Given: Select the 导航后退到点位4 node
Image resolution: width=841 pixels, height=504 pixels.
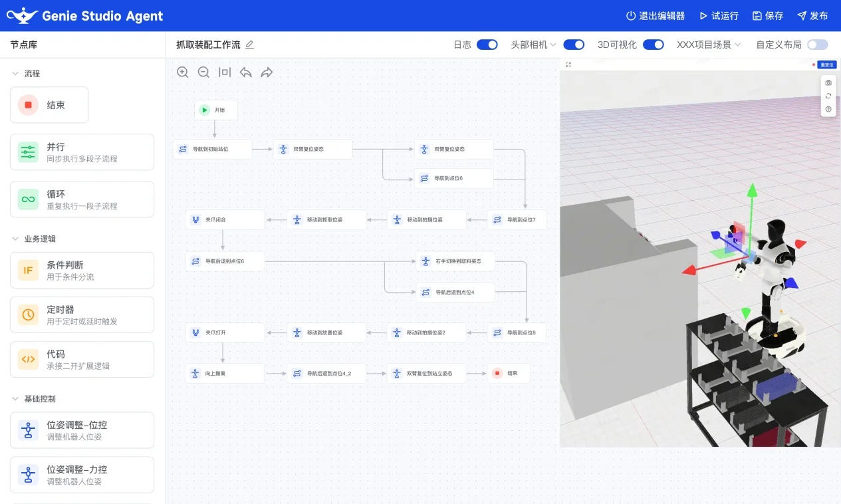Looking at the screenshot, I should pyautogui.click(x=455, y=292).
